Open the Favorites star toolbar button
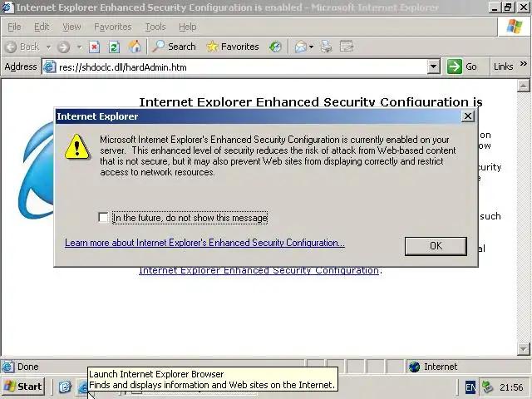The width and height of the screenshot is (532, 399). [x=233, y=47]
